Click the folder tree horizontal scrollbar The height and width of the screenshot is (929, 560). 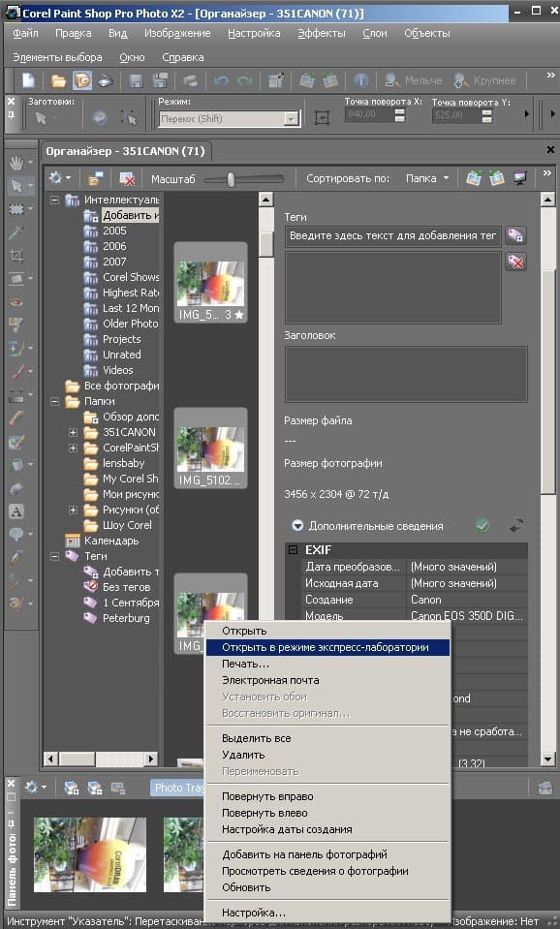(101, 759)
